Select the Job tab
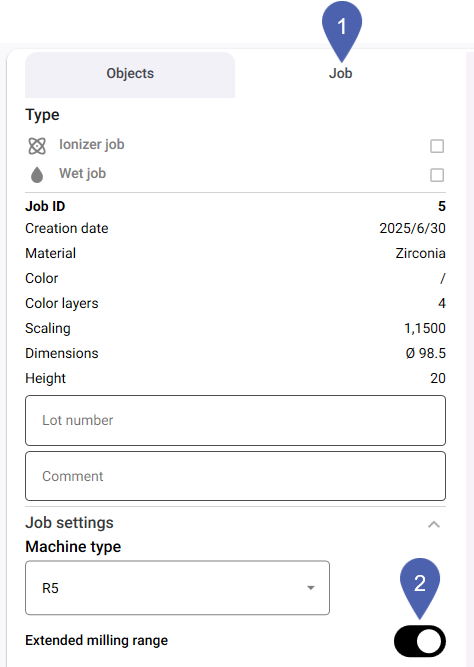 pos(340,74)
